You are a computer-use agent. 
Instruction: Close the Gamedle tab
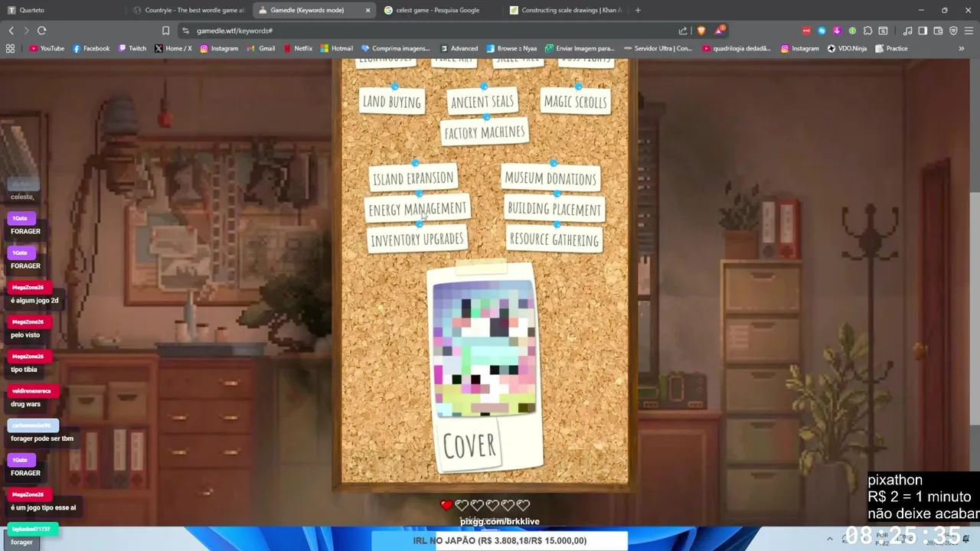[x=367, y=10]
